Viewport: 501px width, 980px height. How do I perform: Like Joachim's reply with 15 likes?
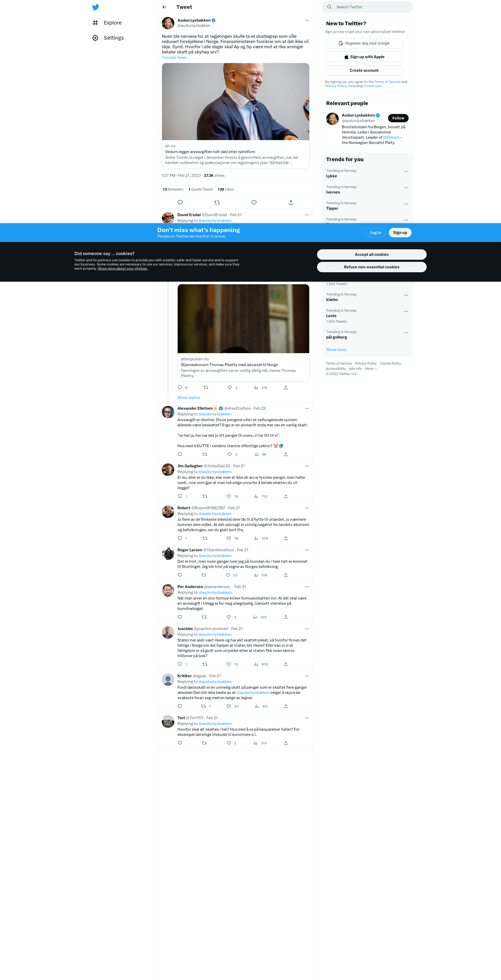(x=229, y=664)
